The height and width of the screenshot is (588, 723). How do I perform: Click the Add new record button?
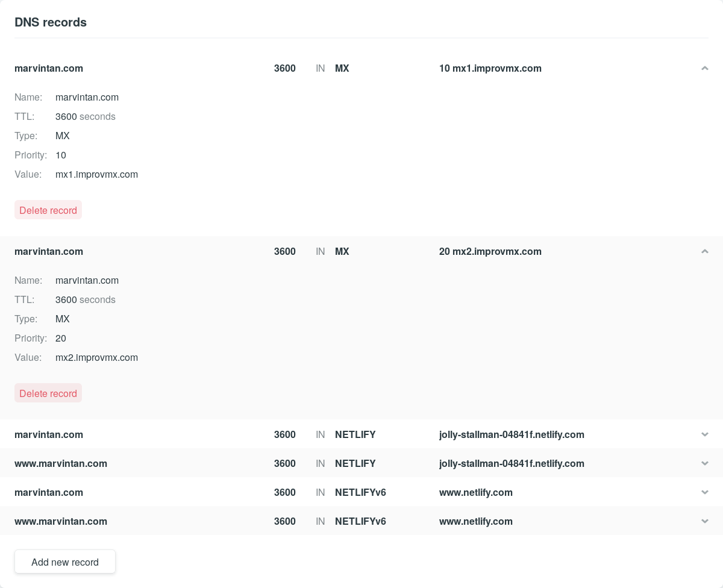(x=65, y=562)
